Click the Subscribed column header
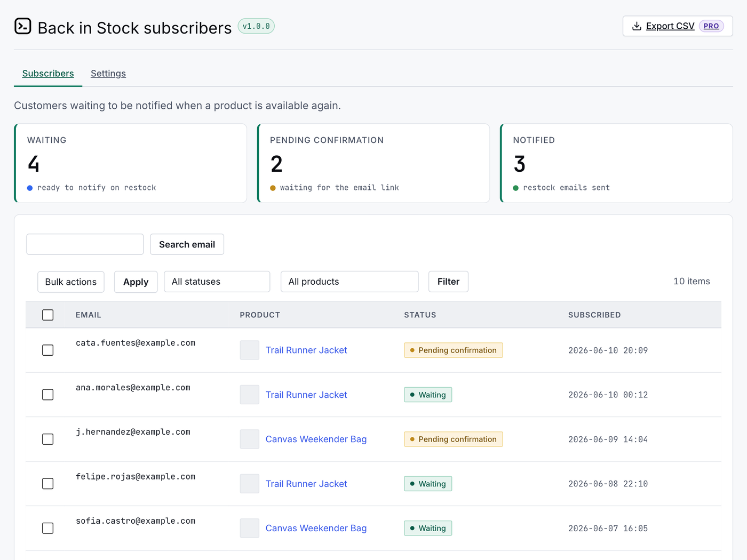This screenshot has height=560, width=747. click(x=594, y=315)
